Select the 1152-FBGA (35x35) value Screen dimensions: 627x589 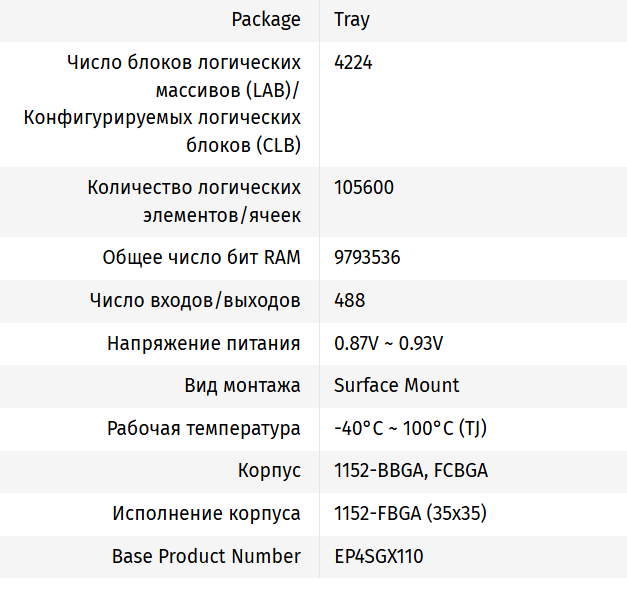coord(410,514)
